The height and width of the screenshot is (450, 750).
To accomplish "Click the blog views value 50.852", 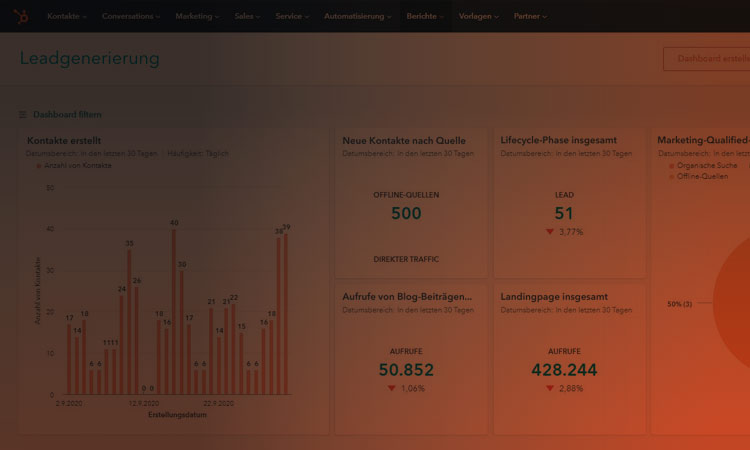I will [x=406, y=370].
